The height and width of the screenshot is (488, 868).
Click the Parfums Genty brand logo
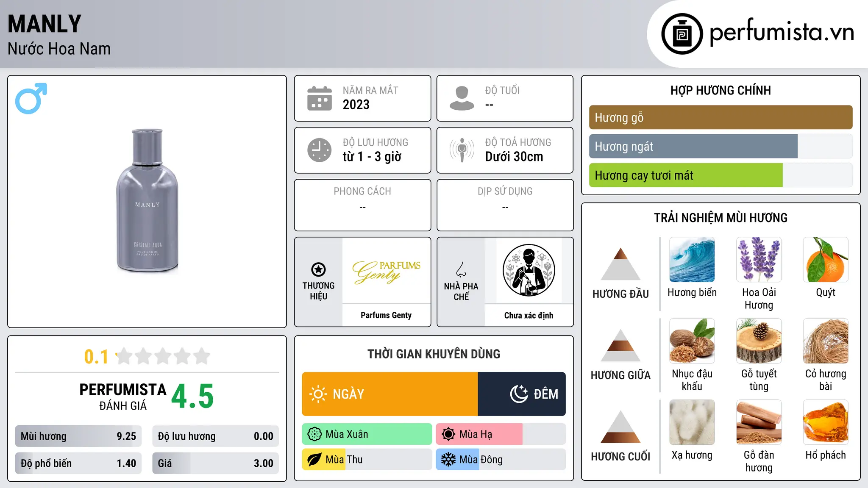(386, 272)
